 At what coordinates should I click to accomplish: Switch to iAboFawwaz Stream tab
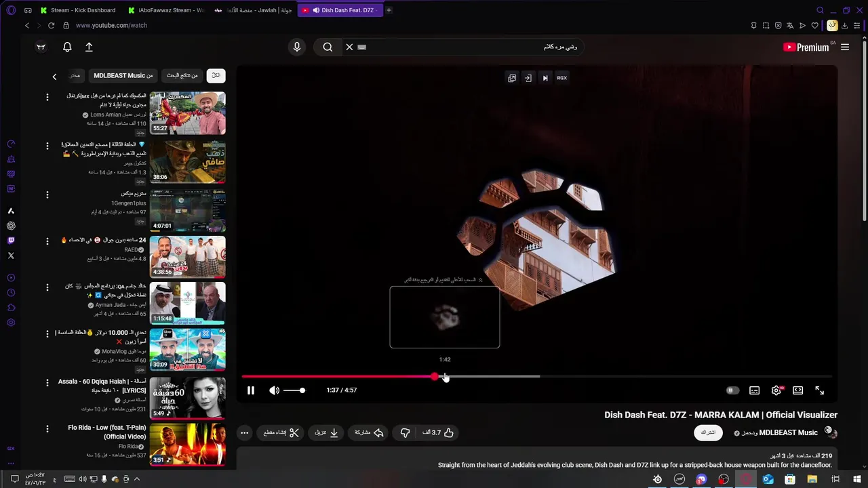tap(166, 10)
